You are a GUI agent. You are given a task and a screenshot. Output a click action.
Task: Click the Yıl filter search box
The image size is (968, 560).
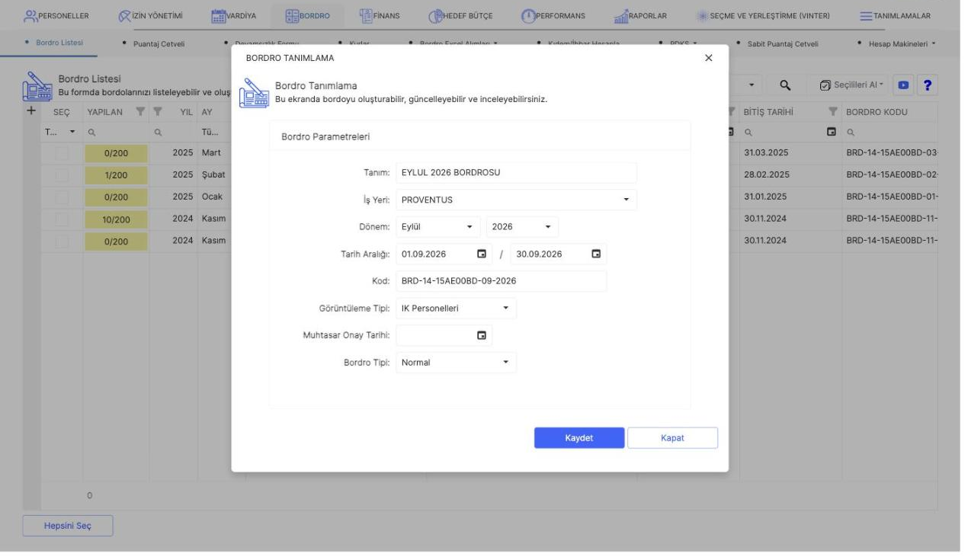(173, 131)
